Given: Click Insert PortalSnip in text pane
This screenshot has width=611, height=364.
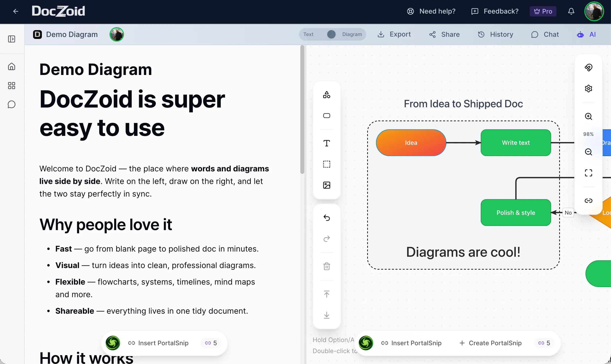Looking at the screenshot, I should (158, 343).
